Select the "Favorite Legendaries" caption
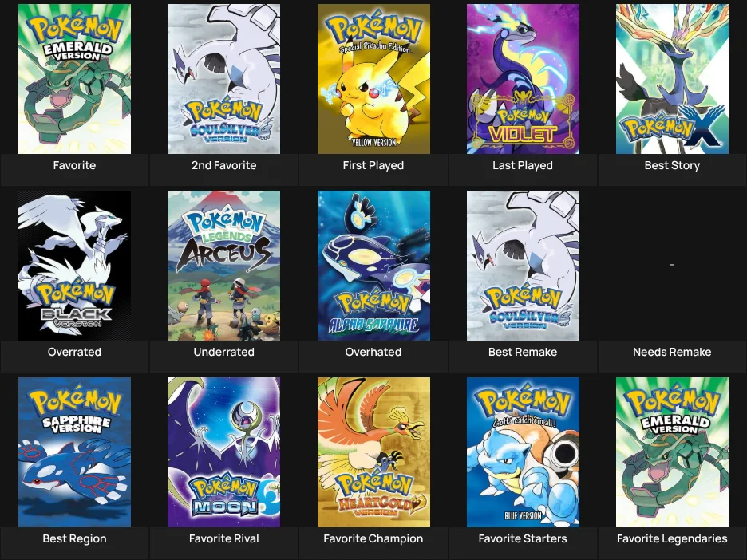This screenshot has width=747, height=560. click(672, 538)
